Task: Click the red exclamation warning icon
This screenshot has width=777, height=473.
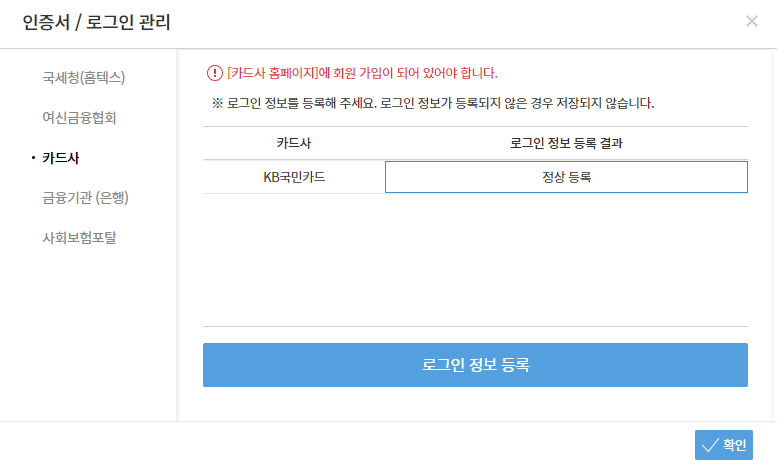Action: click(214, 73)
